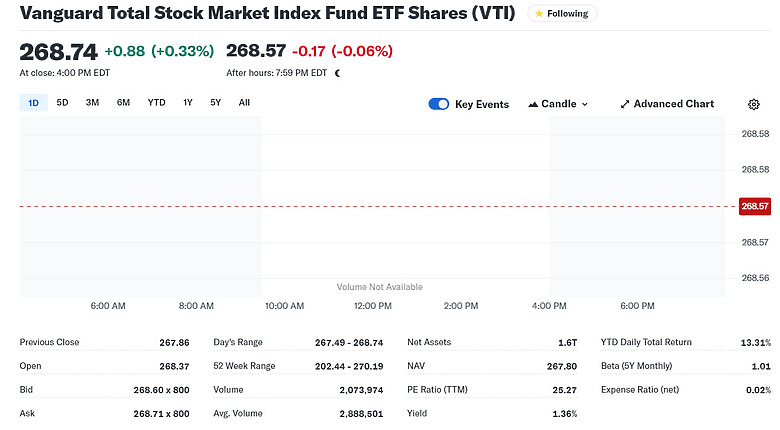Click the 2:00 PM axis label
The image size is (780, 430).
tap(461, 306)
